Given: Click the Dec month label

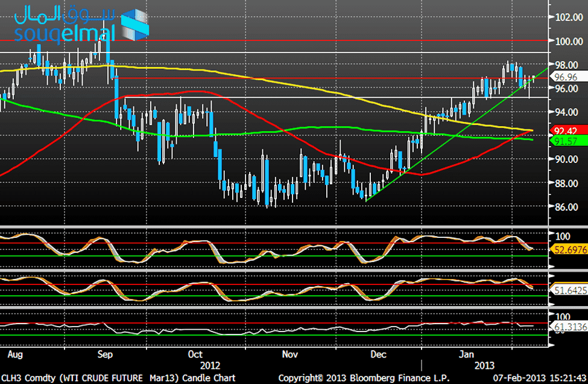Looking at the screenshot, I should coord(378,354).
